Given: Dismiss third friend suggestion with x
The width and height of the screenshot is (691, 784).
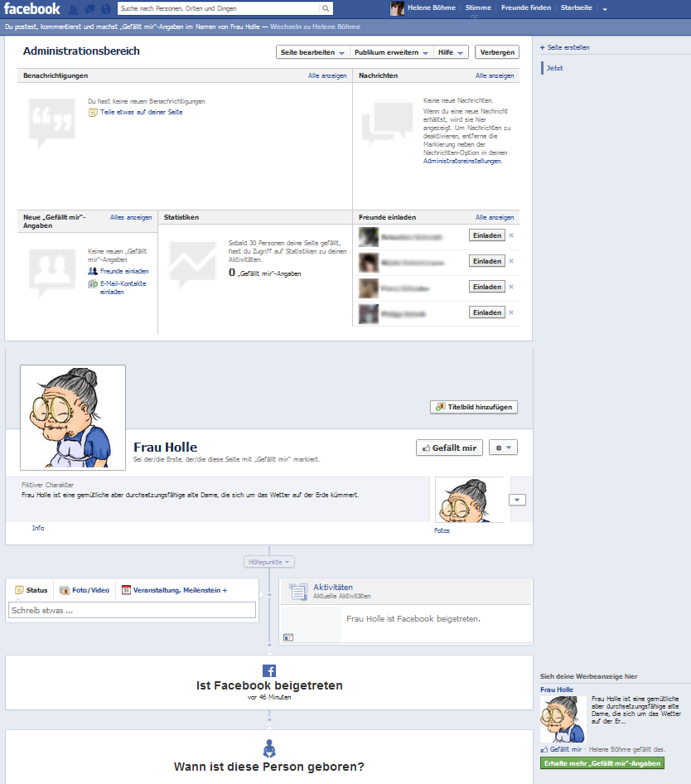Looking at the screenshot, I should click(x=511, y=287).
